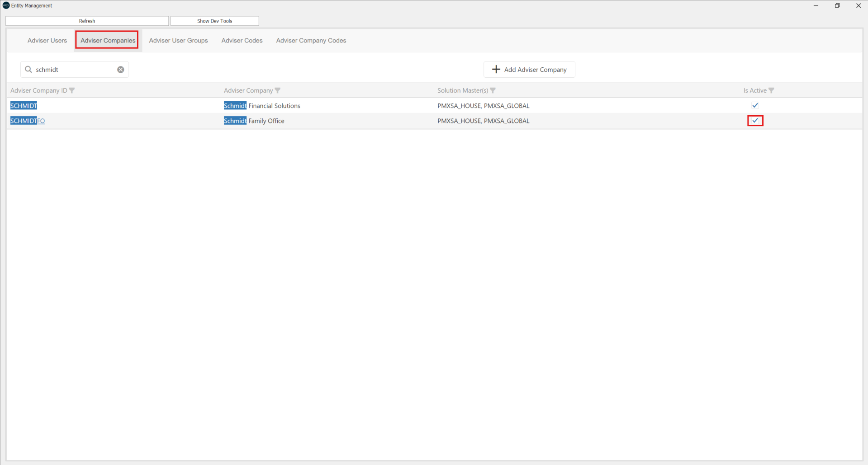Viewport: 868px width, 465px height.
Task: Clear the schmidt search text
Action: click(121, 70)
